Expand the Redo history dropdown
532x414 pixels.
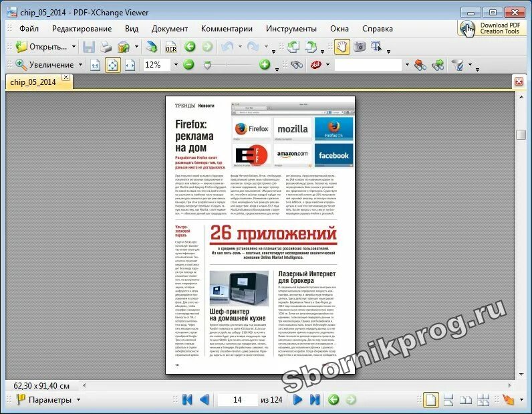[x=267, y=47]
